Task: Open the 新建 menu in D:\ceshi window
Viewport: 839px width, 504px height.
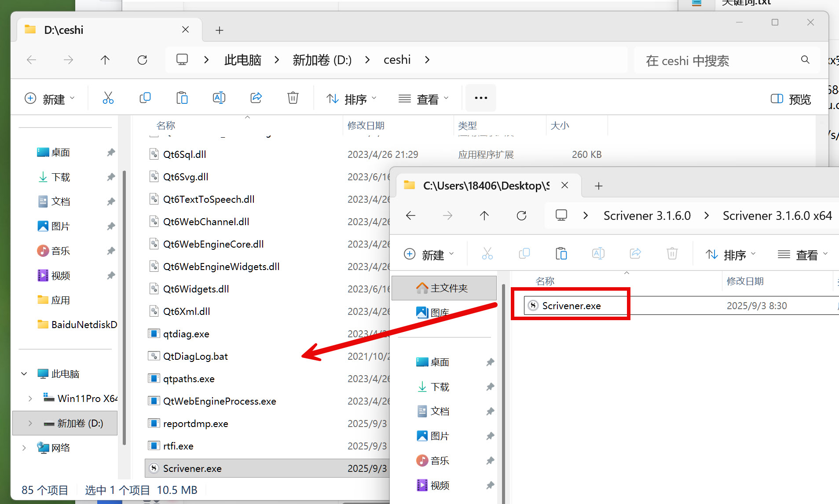Action: click(x=49, y=99)
